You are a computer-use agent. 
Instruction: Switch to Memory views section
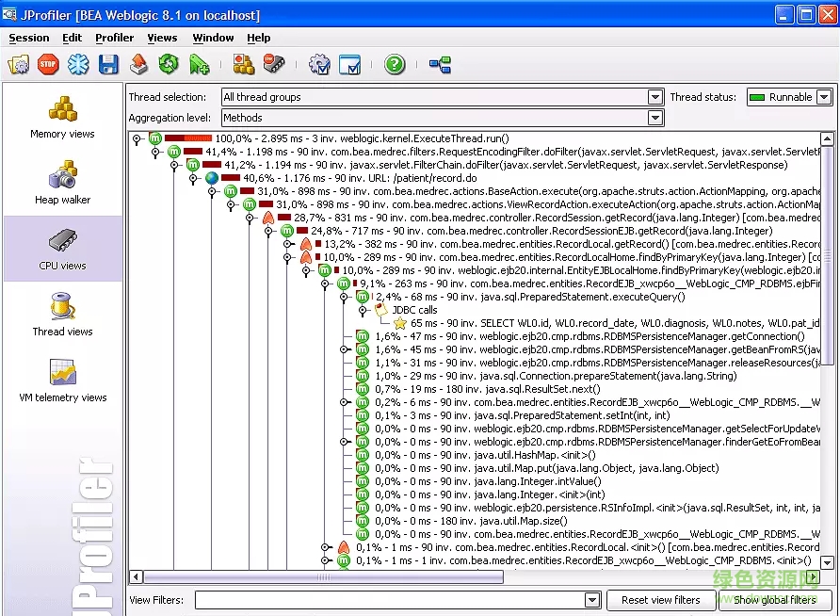click(62, 117)
